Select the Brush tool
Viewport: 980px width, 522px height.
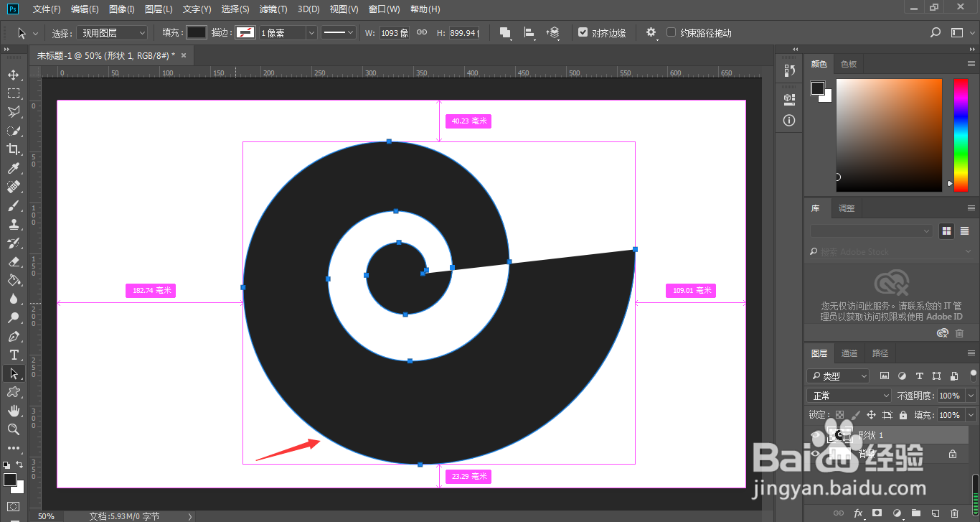click(13, 205)
